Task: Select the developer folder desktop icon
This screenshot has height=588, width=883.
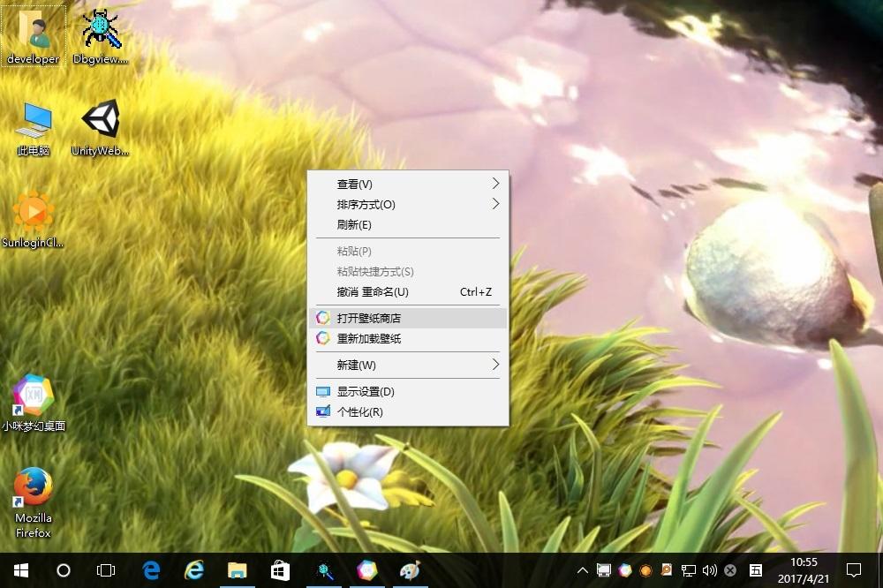Action: pos(34,35)
